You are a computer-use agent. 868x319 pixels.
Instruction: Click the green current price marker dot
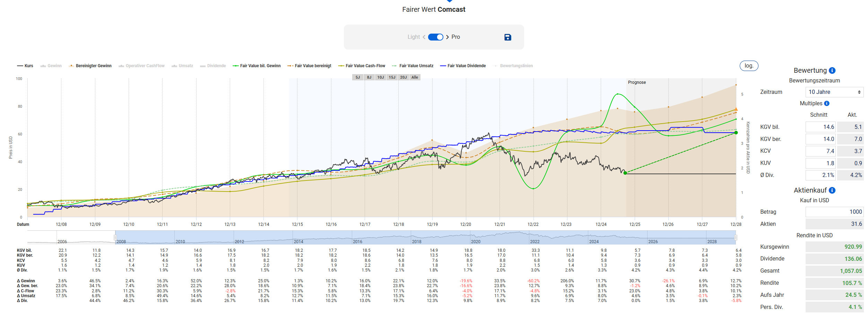625,173
